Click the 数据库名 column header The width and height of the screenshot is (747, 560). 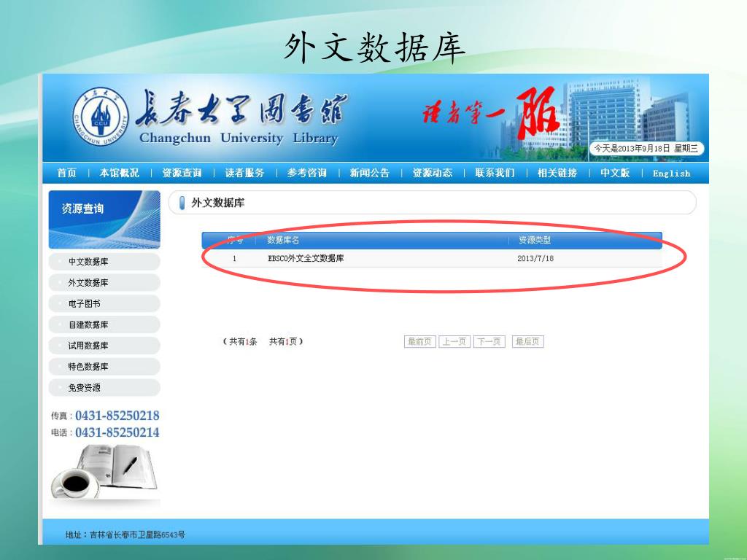pos(283,240)
